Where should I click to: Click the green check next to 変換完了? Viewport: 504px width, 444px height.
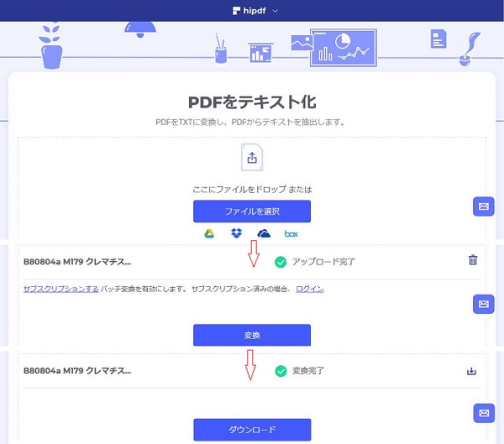[281, 371]
